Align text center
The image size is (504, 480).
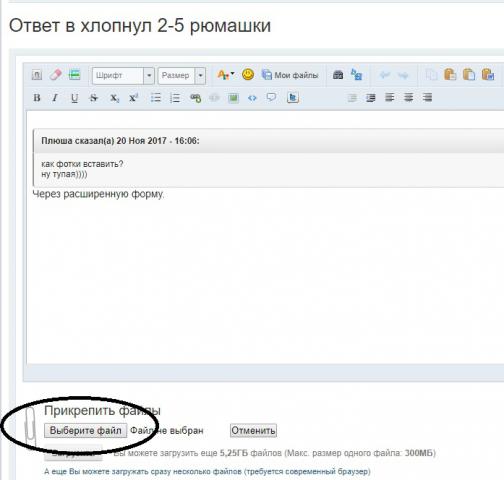[408, 97]
